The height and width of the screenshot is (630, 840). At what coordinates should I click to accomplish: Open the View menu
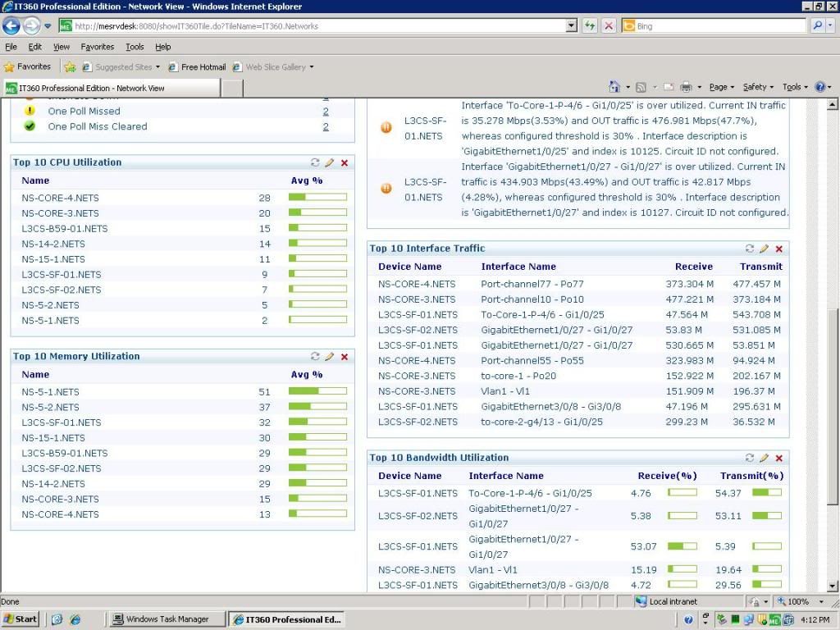pyautogui.click(x=61, y=47)
